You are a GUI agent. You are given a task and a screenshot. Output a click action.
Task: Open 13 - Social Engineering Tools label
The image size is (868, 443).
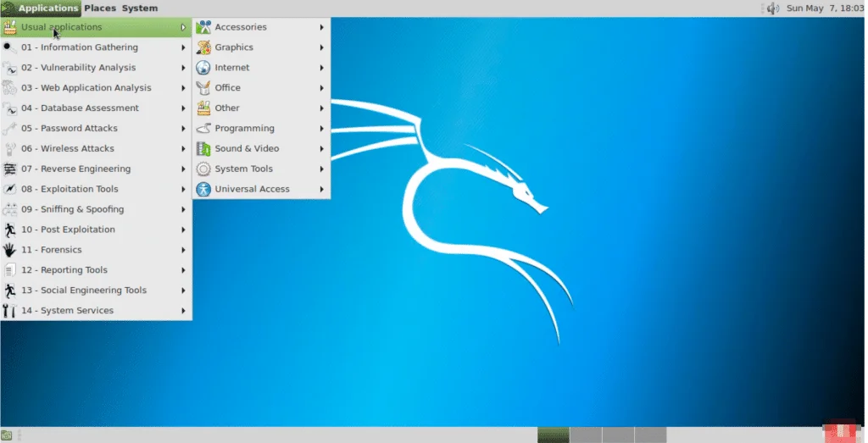tap(84, 291)
